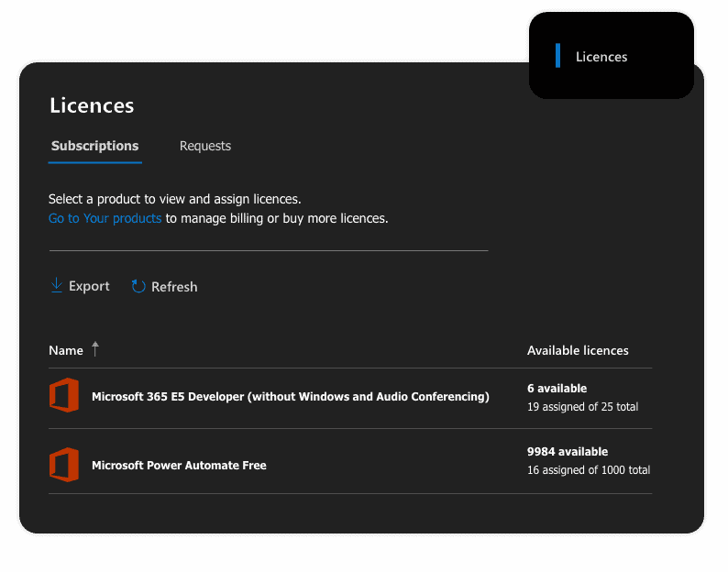The height and width of the screenshot is (572, 728).
Task: Select '16 assigned of 1000 total' text
Action: click(x=589, y=470)
